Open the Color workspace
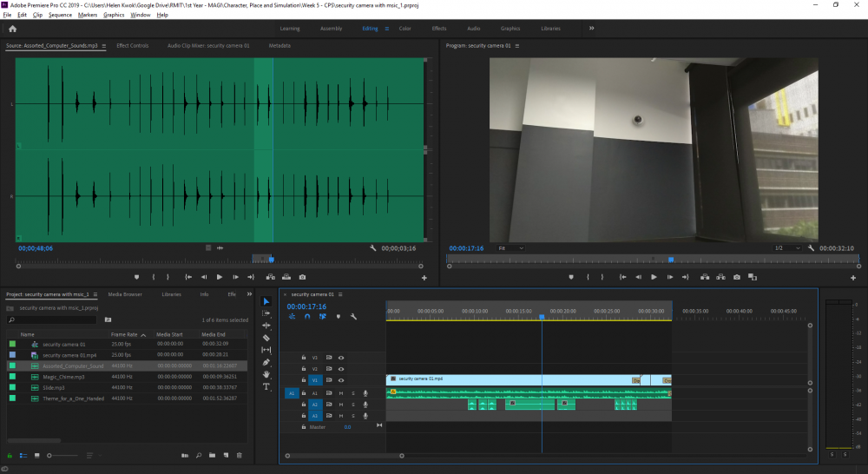 pos(405,29)
